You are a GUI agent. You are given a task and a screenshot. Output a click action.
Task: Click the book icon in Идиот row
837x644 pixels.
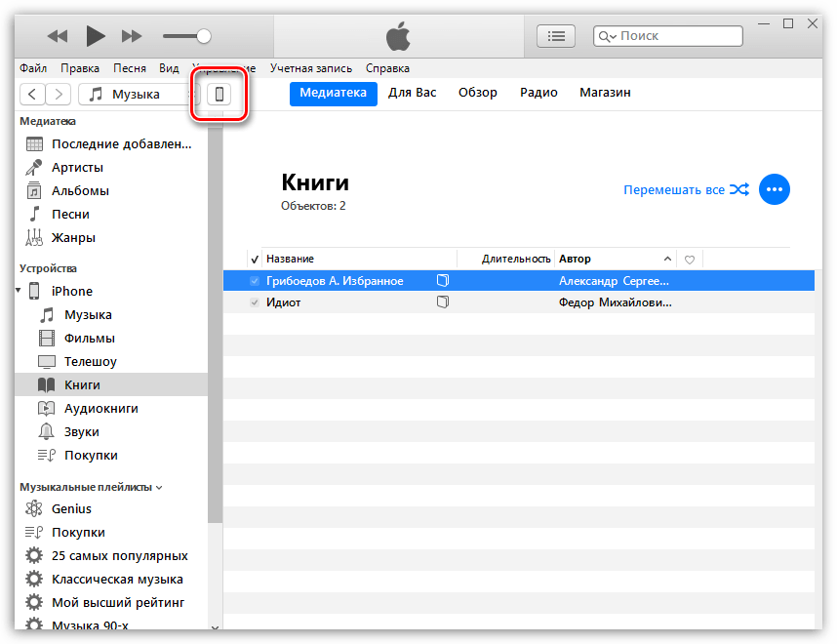(443, 302)
